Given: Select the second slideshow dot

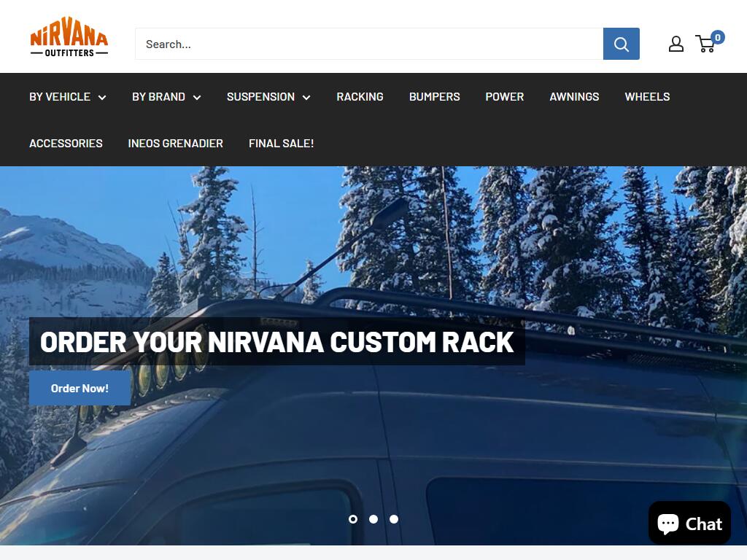Looking at the screenshot, I should (373, 519).
